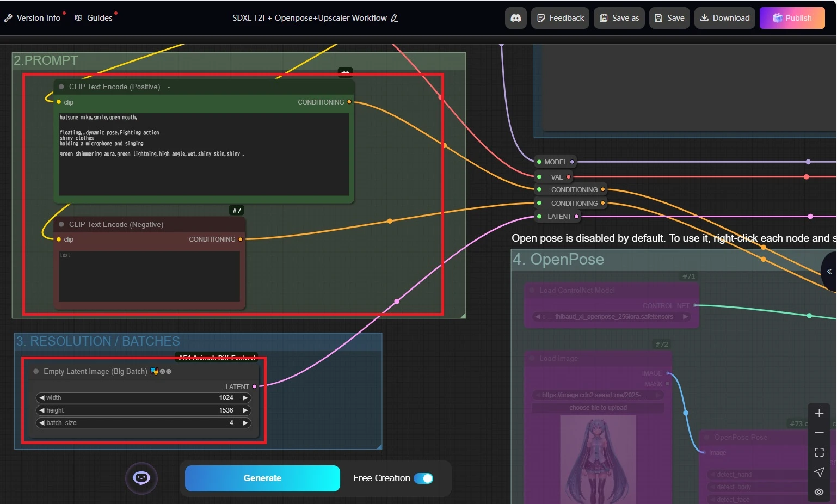
Task: Collapse the Empty Latent Image node
Action: click(36, 371)
